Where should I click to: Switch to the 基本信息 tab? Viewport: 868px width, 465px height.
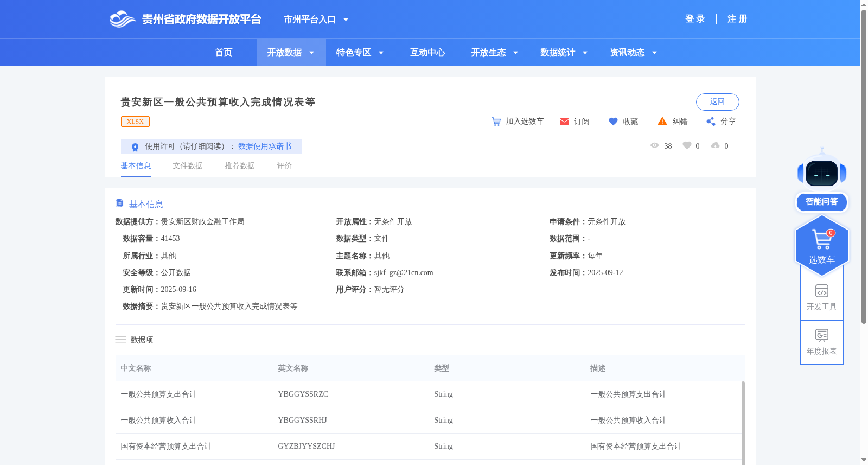click(x=136, y=166)
